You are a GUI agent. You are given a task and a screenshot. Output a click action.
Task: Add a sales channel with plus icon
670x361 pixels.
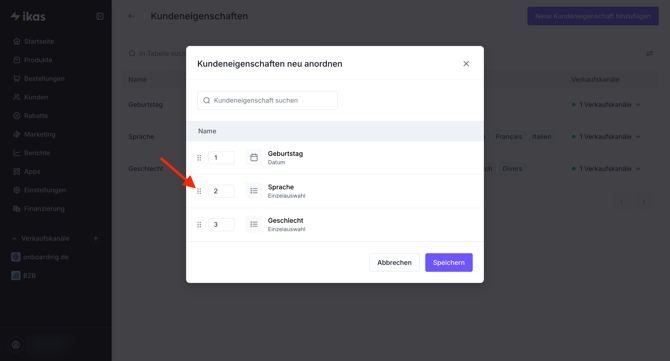click(96, 238)
